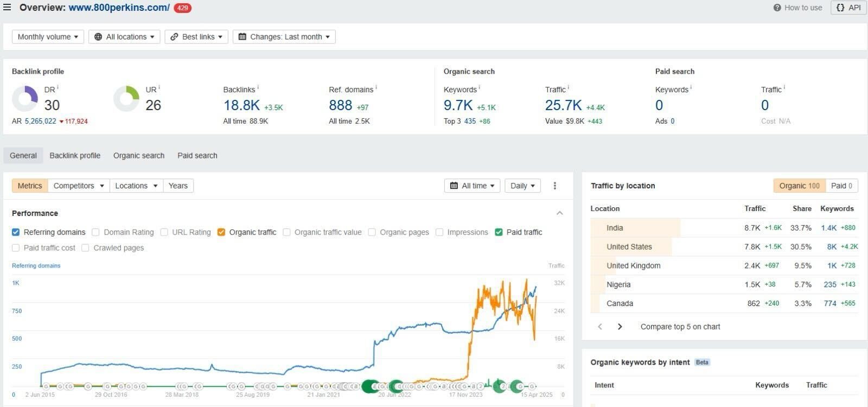Open the hamburger menu beside Overview
Image resolution: width=868 pixels, height=407 pixels.
coord(8,8)
